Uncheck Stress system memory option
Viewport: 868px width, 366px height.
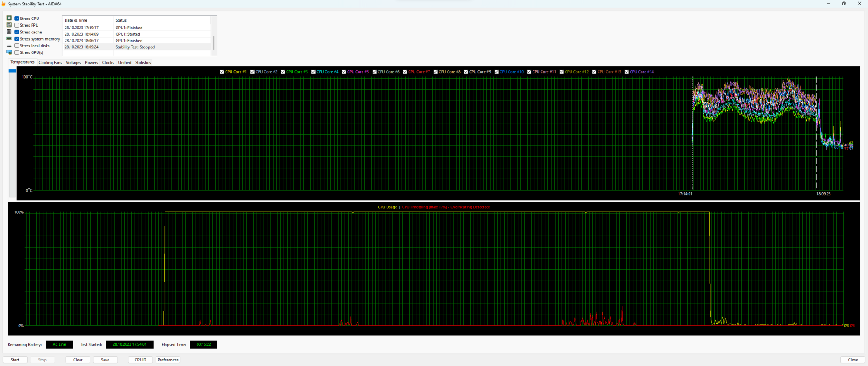pos(17,39)
